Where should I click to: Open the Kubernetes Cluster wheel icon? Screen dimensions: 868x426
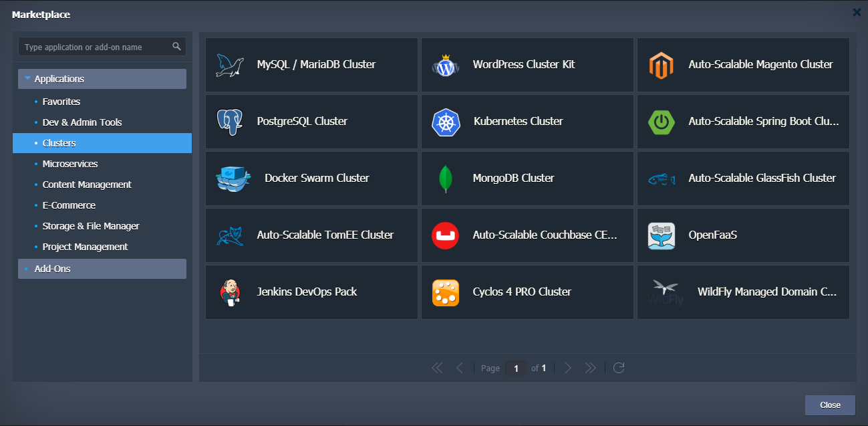point(446,122)
